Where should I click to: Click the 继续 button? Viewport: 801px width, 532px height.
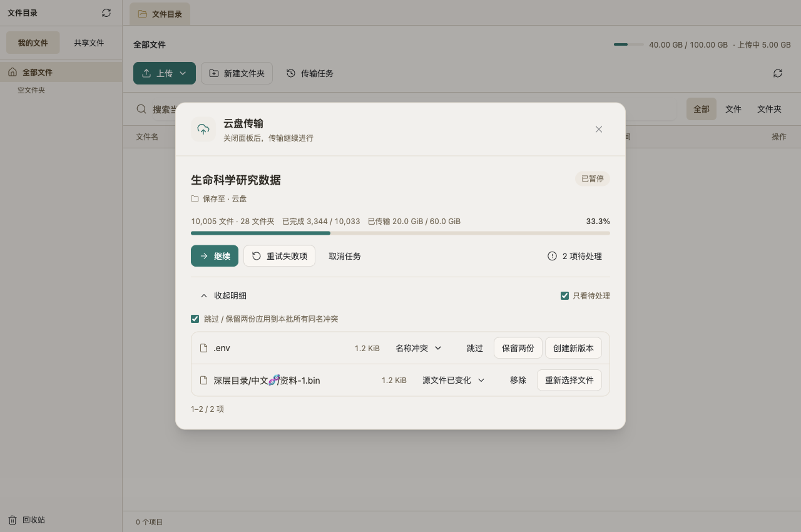pos(215,256)
